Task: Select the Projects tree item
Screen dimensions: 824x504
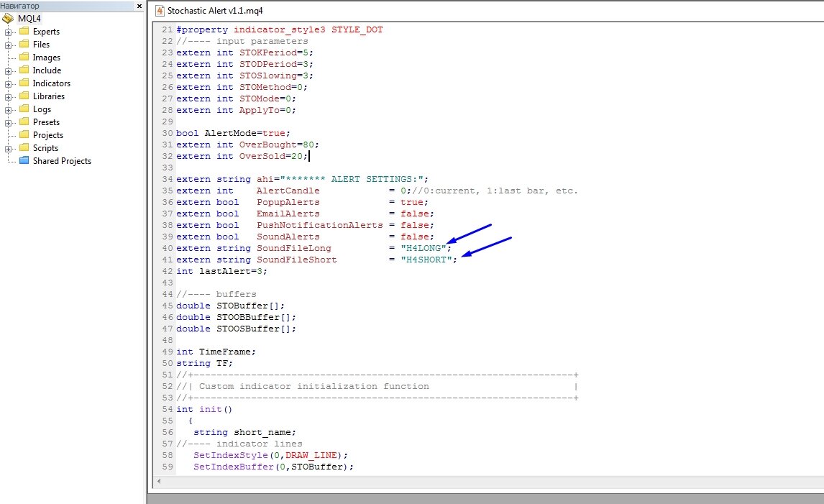Action: pos(48,135)
